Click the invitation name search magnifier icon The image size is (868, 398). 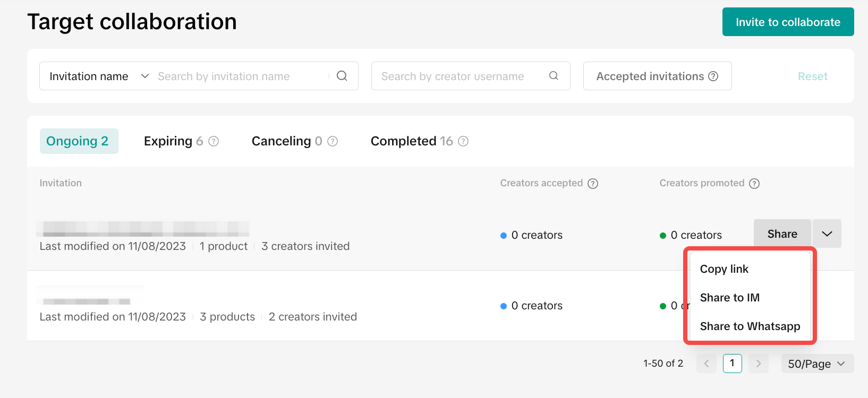[x=342, y=76]
